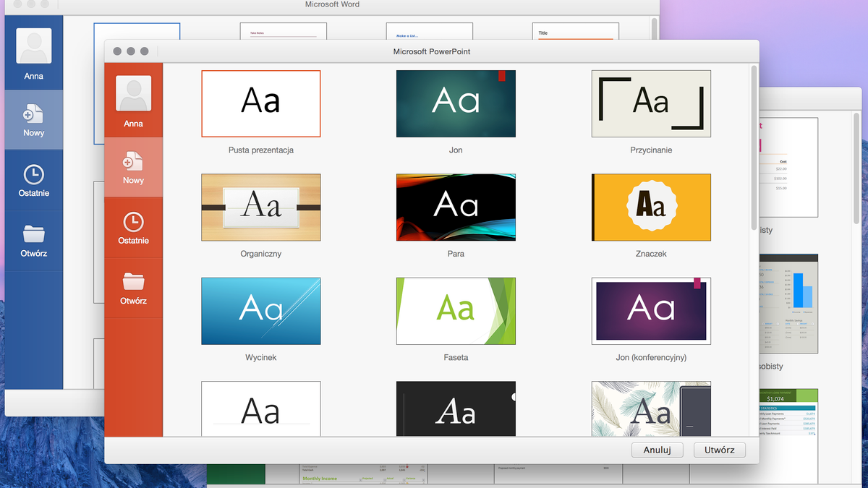
Task: Close the PowerPoint window with red button
Action: tap(116, 51)
